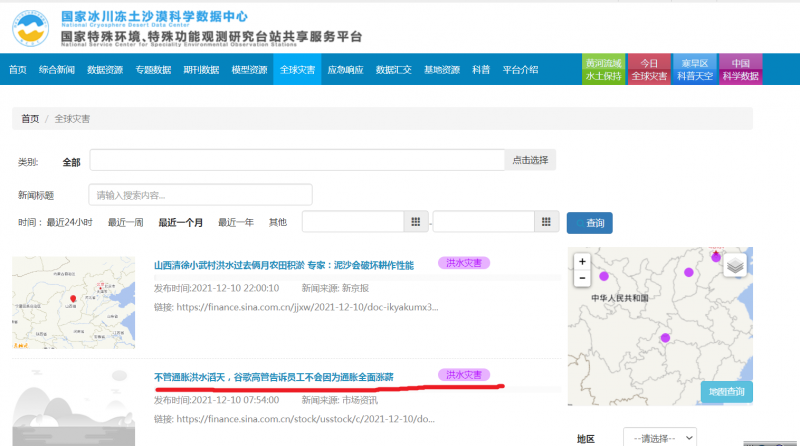Open the 山西清徐小武村洪水 news headline link
Image resolution: width=800 pixels, height=446 pixels.
coord(283,265)
